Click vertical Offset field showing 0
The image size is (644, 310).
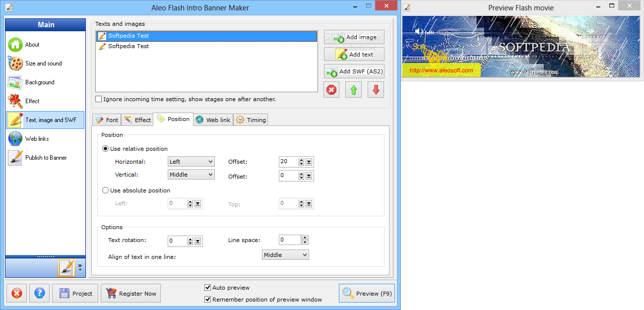(x=288, y=176)
